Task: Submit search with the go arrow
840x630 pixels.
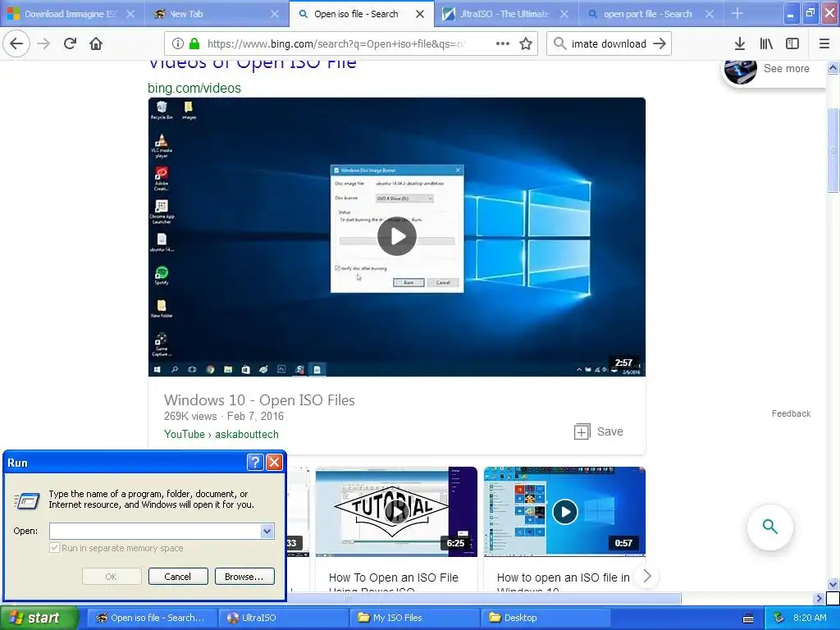Action: click(x=660, y=43)
